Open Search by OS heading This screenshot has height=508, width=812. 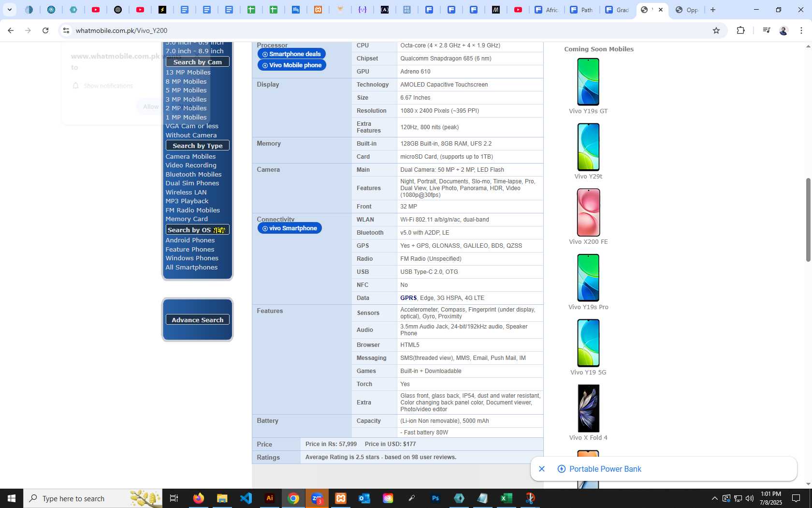(197, 230)
